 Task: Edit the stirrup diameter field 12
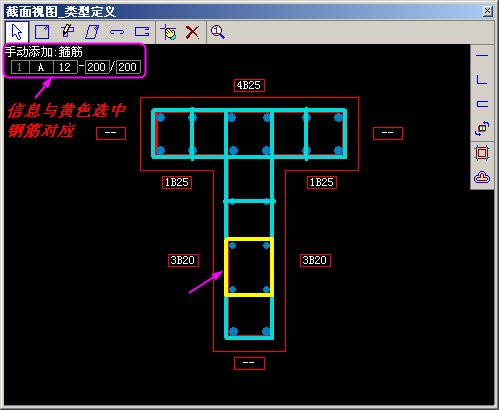pyautogui.click(x=65, y=67)
